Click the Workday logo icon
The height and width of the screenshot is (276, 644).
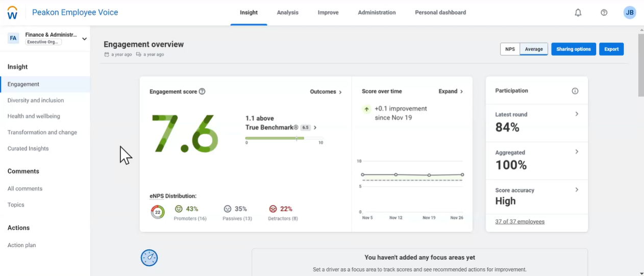[x=12, y=13]
